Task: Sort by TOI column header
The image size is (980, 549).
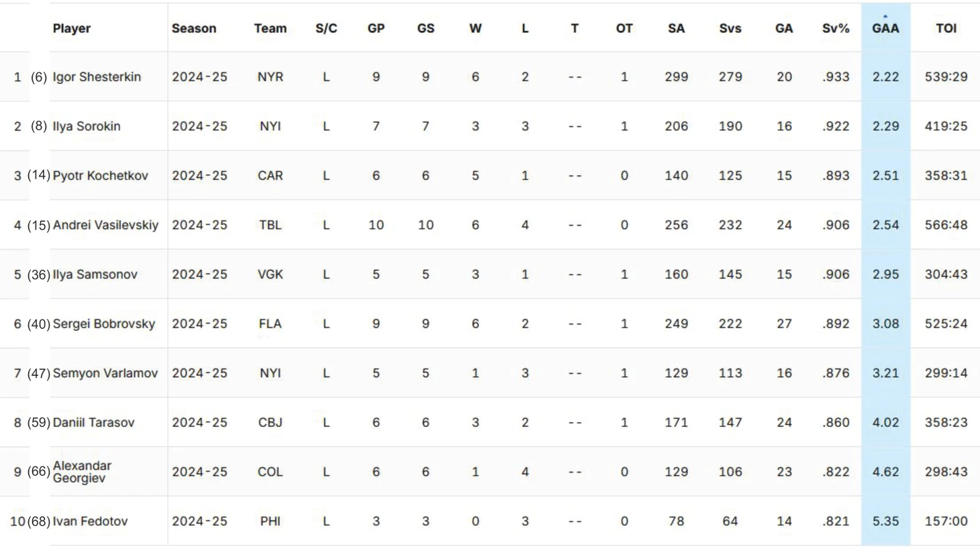Action: (946, 28)
